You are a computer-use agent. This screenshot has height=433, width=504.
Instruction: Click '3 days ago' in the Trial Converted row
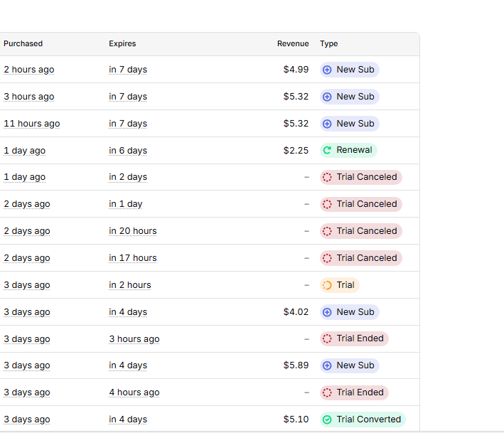27,419
